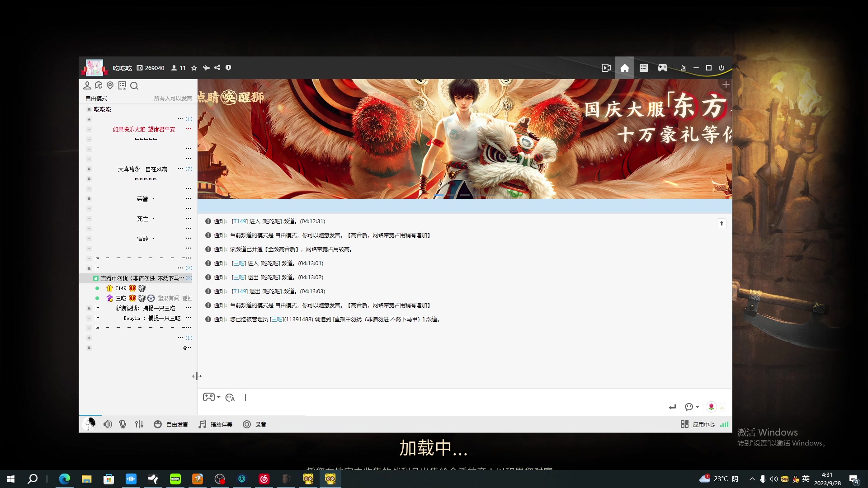Show the 11 online members count
The width and height of the screenshot is (868, 488).
tap(179, 68)
